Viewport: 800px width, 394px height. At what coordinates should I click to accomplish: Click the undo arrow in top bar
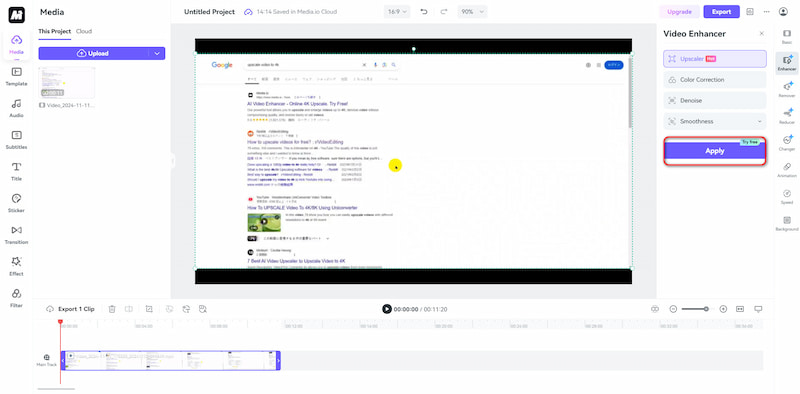pyautogui.click(x=424, y=12)
